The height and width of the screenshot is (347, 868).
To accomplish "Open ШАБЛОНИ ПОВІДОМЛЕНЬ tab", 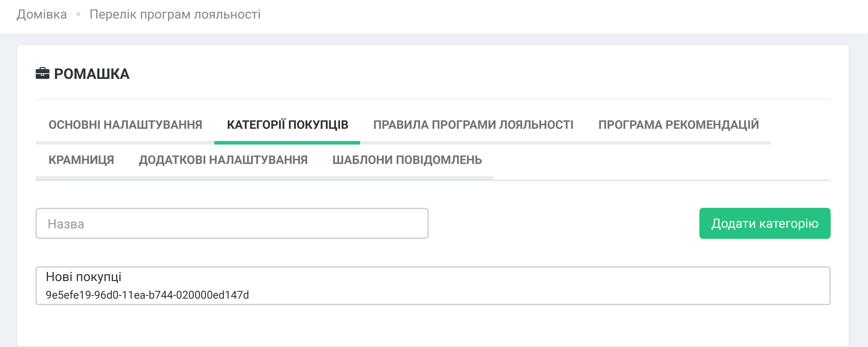I will 407,160.
